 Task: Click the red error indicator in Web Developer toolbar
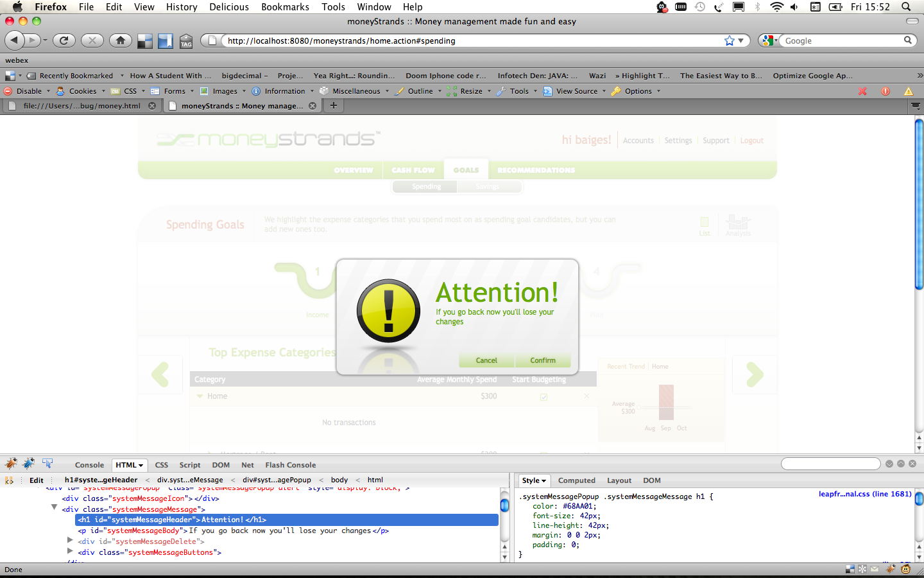pyautogui.click(x=886, y=91)
